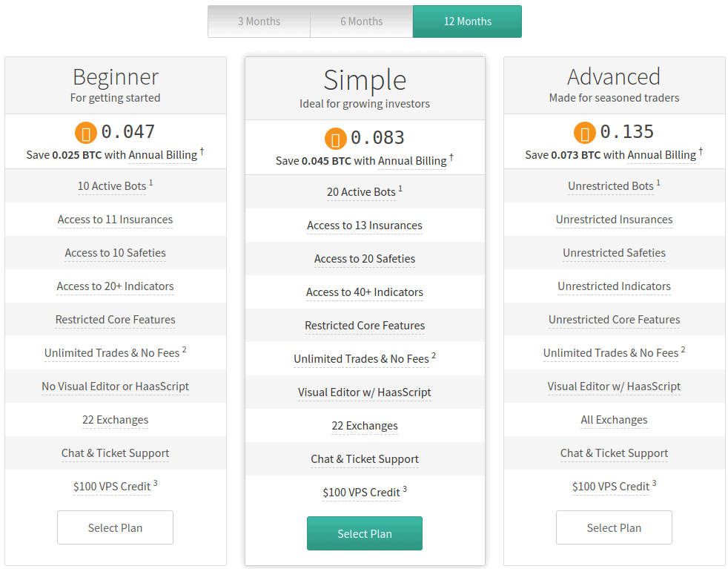Click the Advanced plan bitcoin icon
The image size is (728, 569).
tap(585, 134)
